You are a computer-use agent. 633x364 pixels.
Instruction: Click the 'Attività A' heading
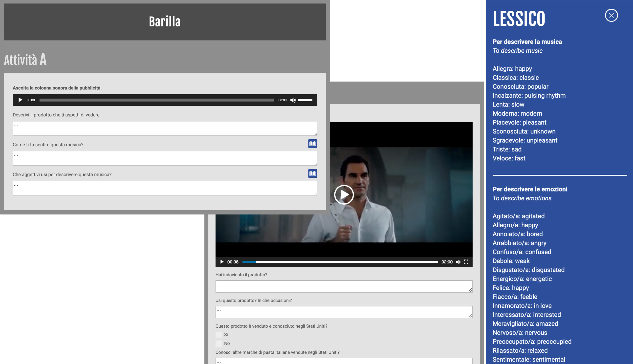pos(25,59)
